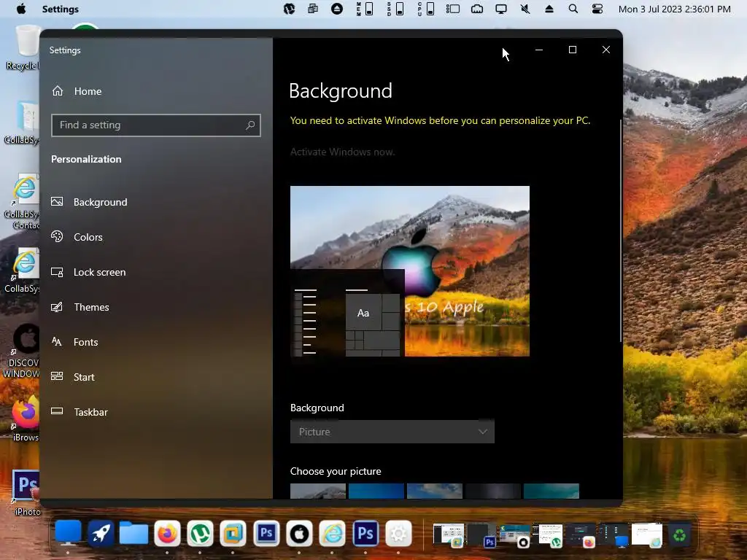This screenshot has height=560, width=747.
Task: Open the Start settings page
Action: [x=73, y=377]
